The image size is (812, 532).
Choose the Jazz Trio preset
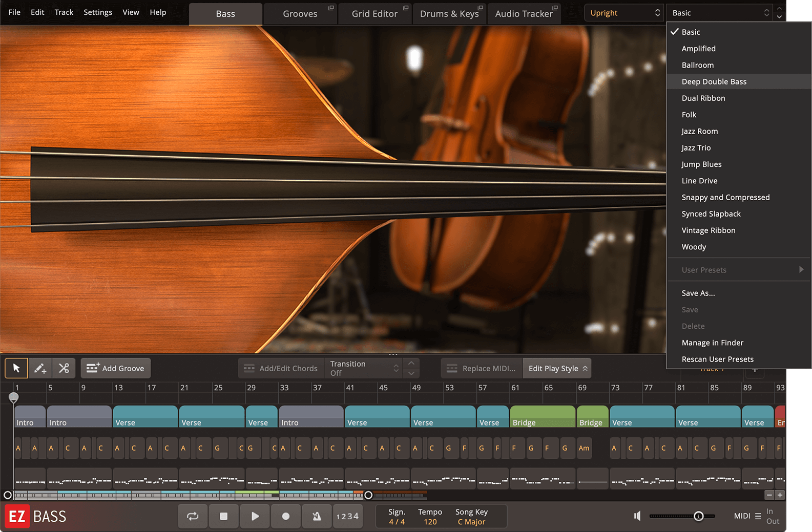click(739, 147)
